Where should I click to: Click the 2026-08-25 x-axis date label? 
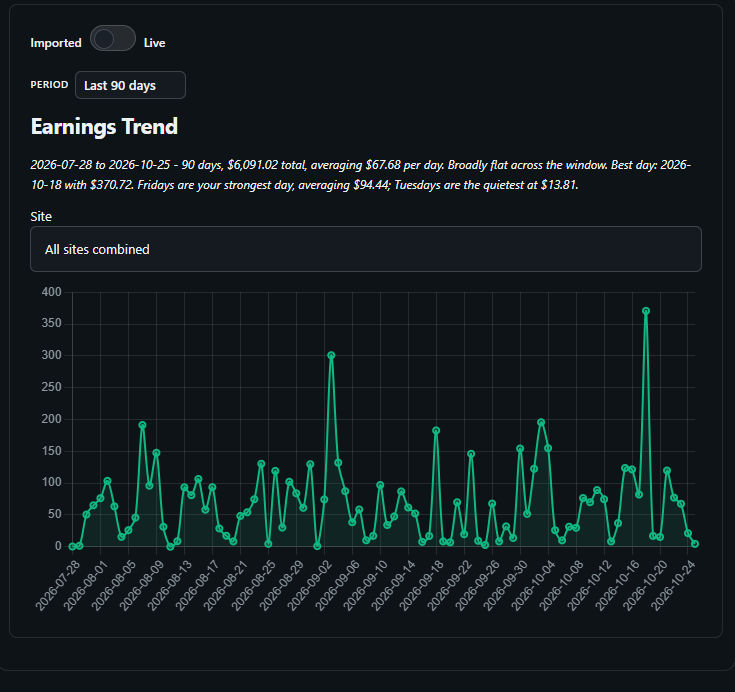click(254, 586)
